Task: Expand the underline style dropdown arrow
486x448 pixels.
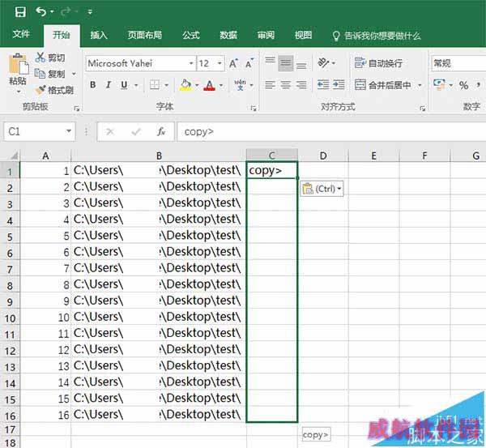Action: point(136,85)
